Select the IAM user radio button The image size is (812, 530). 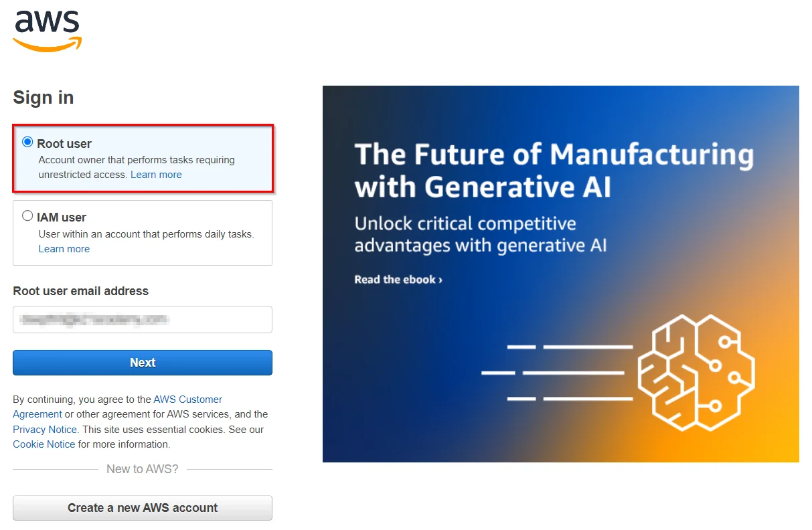[x=27, y=215]
